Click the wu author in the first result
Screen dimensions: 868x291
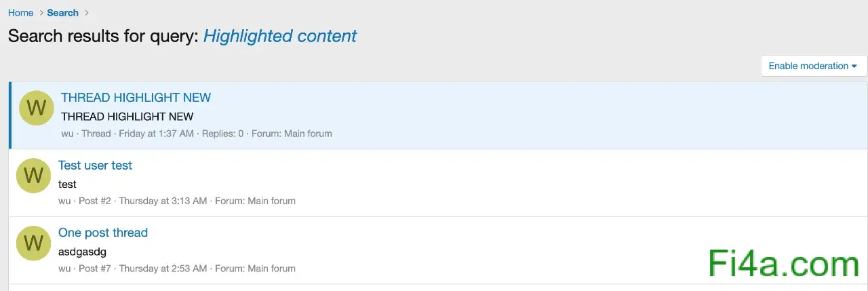[67, 134]
